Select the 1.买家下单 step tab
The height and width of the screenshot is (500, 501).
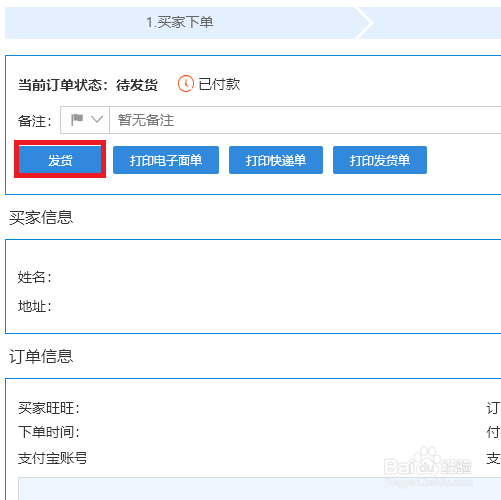180,23
